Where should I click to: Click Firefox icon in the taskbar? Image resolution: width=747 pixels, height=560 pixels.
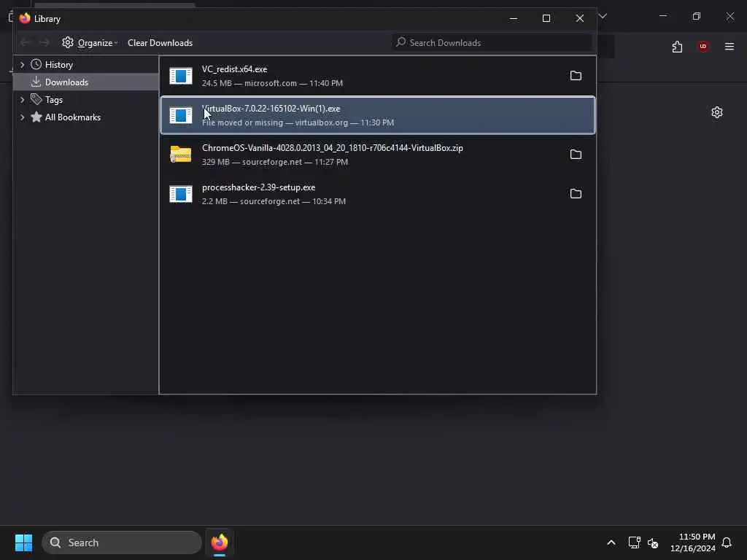[219, 542]
